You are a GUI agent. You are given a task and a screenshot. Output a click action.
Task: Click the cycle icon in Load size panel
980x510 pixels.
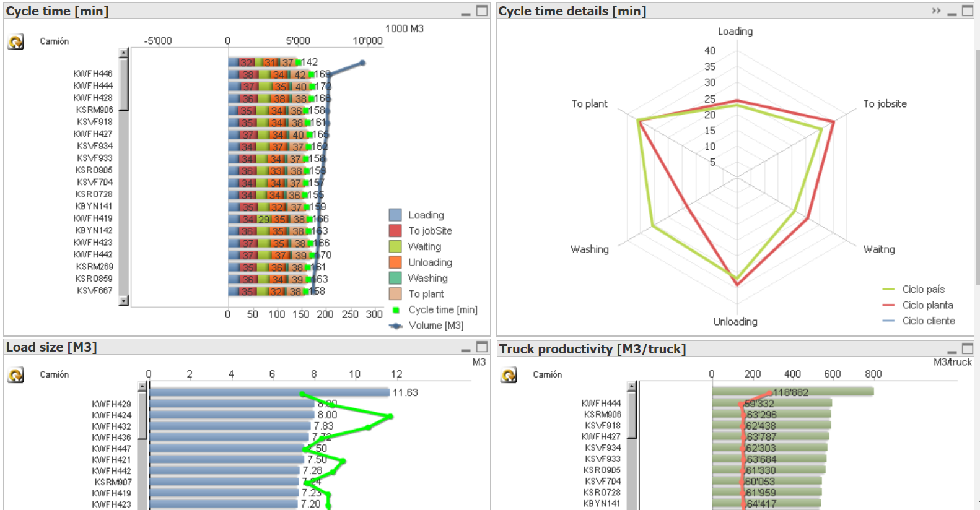click(x=15, y=375)
